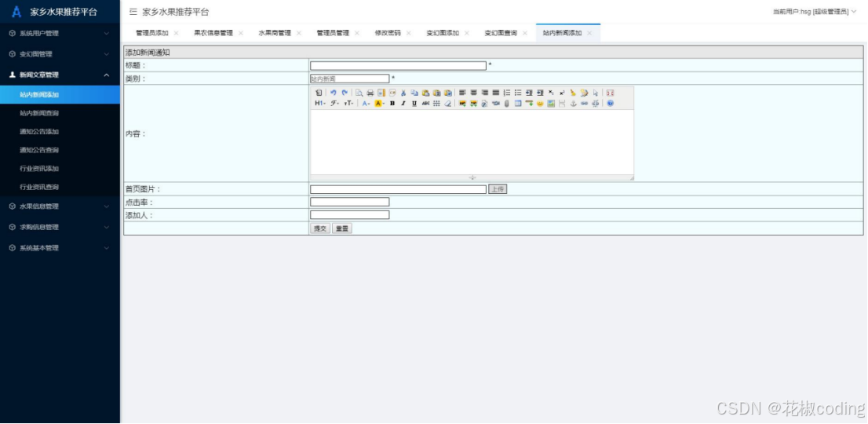The height and width of the screenshot is (424, 868).
Task: Click the 重置 reset button
Action: 342,228
